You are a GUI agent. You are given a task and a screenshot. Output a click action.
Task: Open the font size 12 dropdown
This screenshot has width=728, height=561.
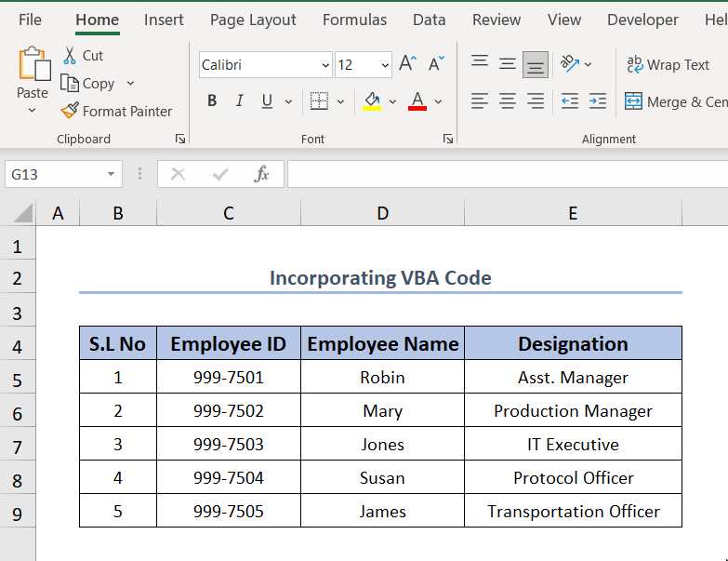tap(385, 65)
